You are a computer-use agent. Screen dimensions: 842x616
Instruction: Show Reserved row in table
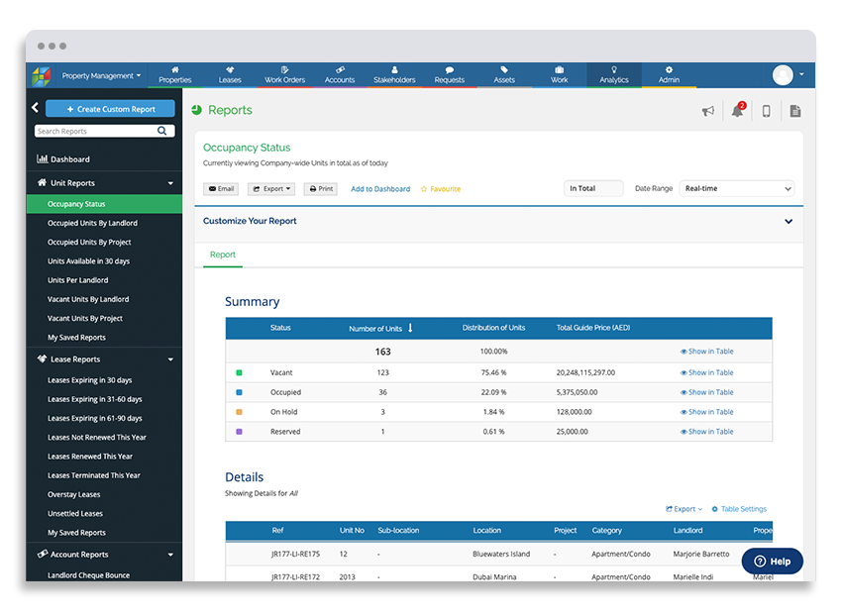click(x=706, y=431)
